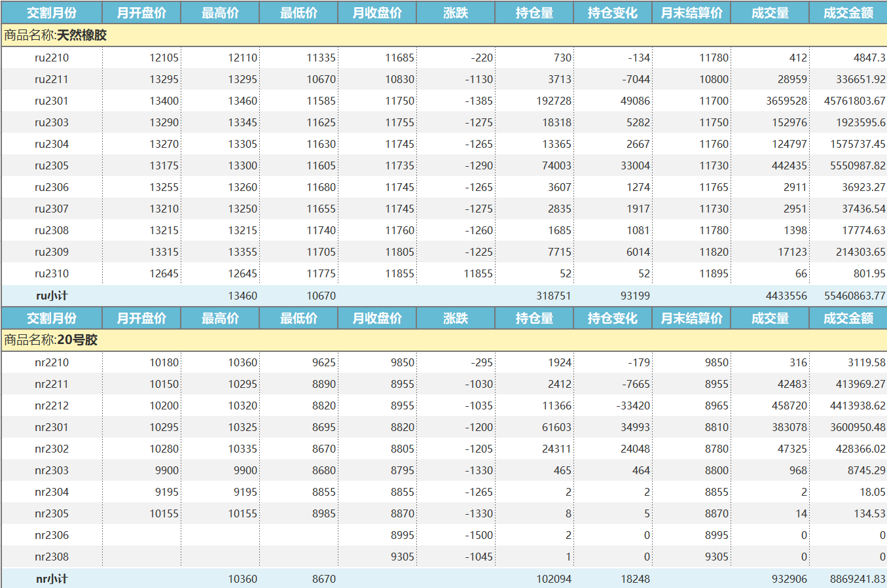The width and height of the screenshot is (887, 588).
Task: Select the nr2301 row label
Action: 52,427
